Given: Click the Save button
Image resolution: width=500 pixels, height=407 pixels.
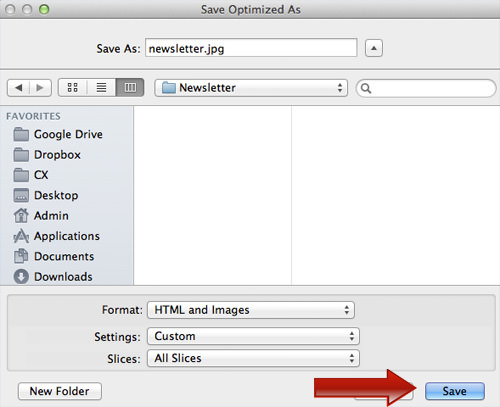Looking at the screenshot, I should [455, 391].
